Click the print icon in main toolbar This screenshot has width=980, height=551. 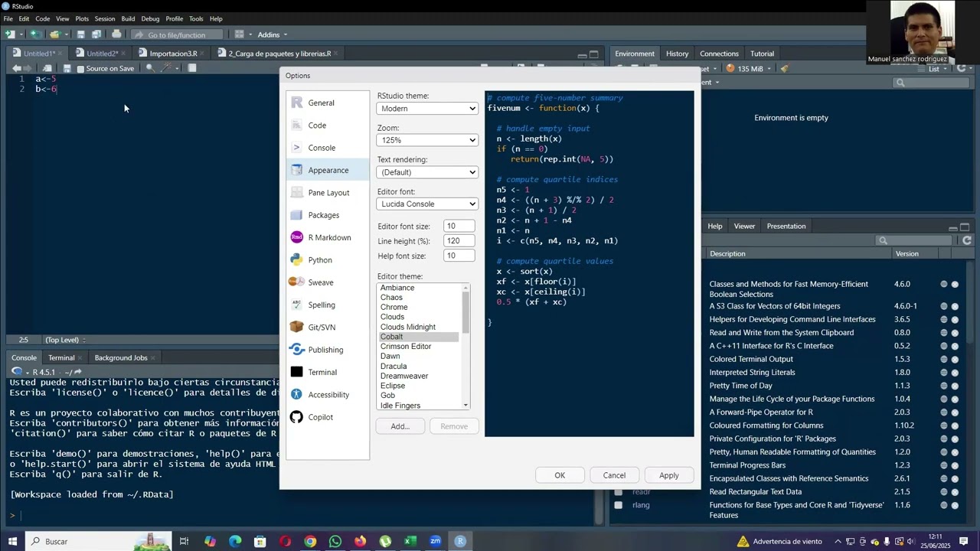[116, 34]
